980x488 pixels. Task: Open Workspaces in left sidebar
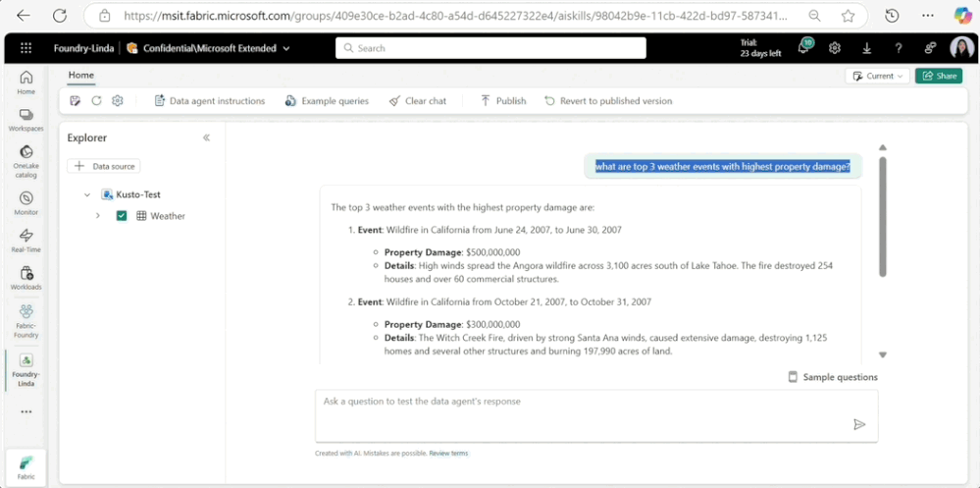(26, 120)
